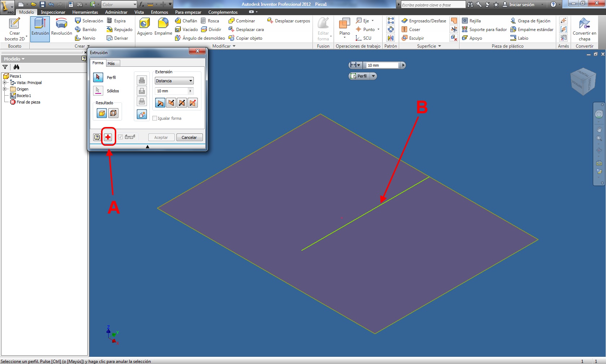
Task: Click the Chaflán chamfer tool
Action: coord(186,21)
